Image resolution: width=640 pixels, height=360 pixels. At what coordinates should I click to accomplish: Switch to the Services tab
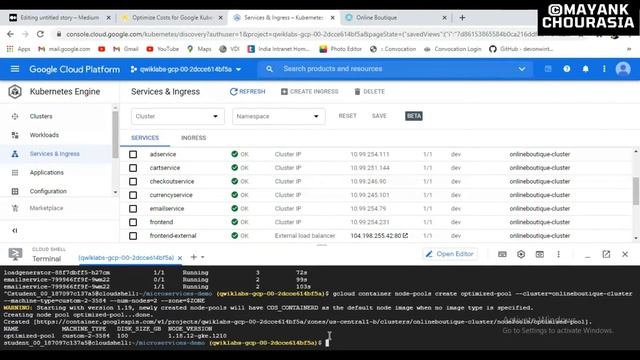click(x=145, y=138)
